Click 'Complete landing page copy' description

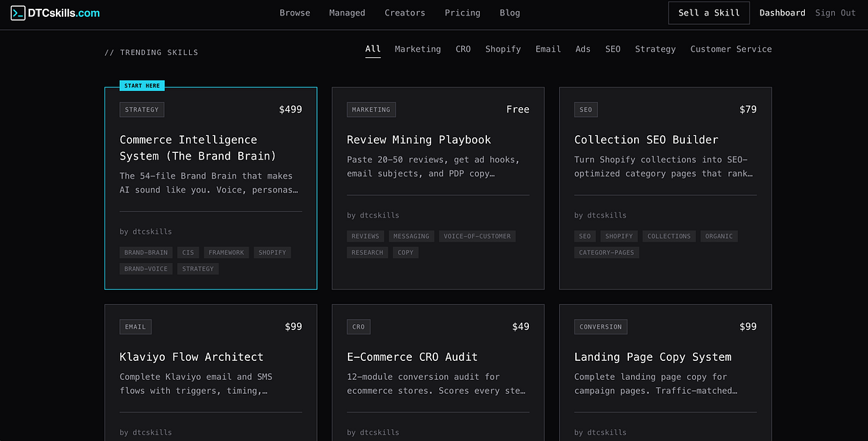[x=655, y=384]
